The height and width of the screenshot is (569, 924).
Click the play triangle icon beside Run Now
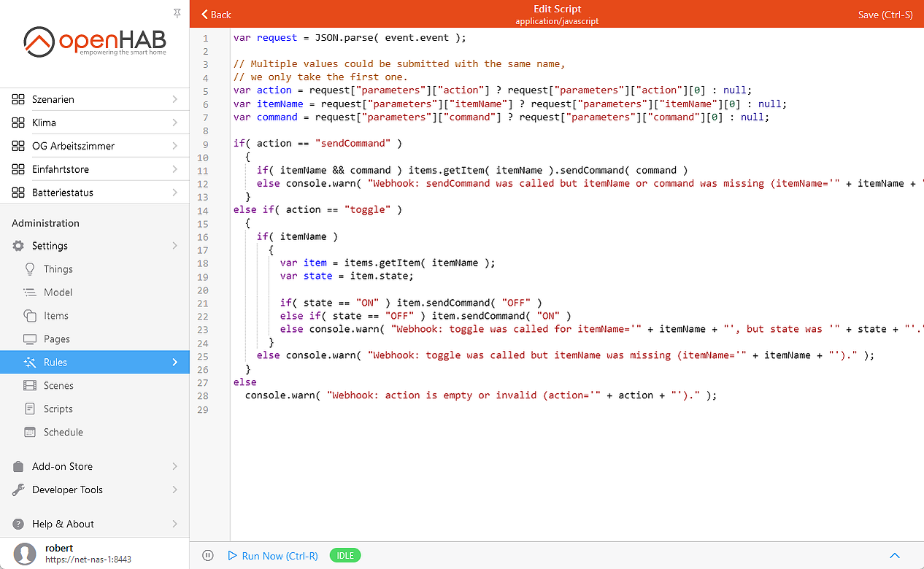tap(233, 556)
